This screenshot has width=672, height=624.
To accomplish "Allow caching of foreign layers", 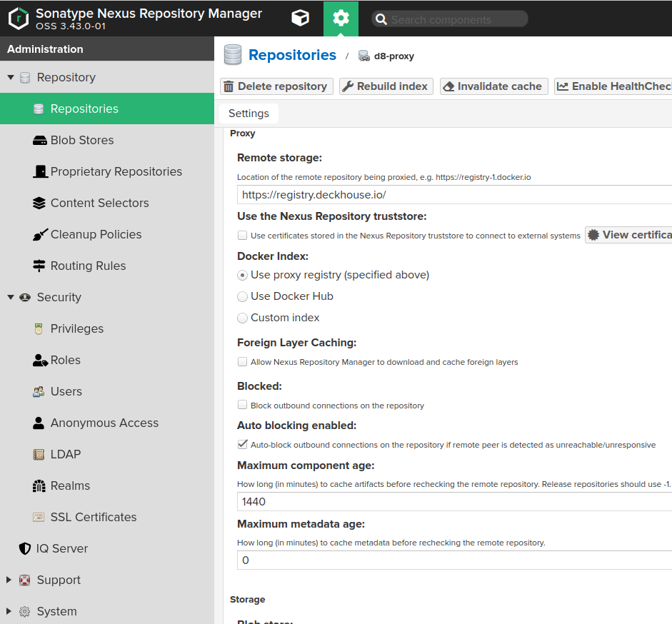I will (242, 362).
